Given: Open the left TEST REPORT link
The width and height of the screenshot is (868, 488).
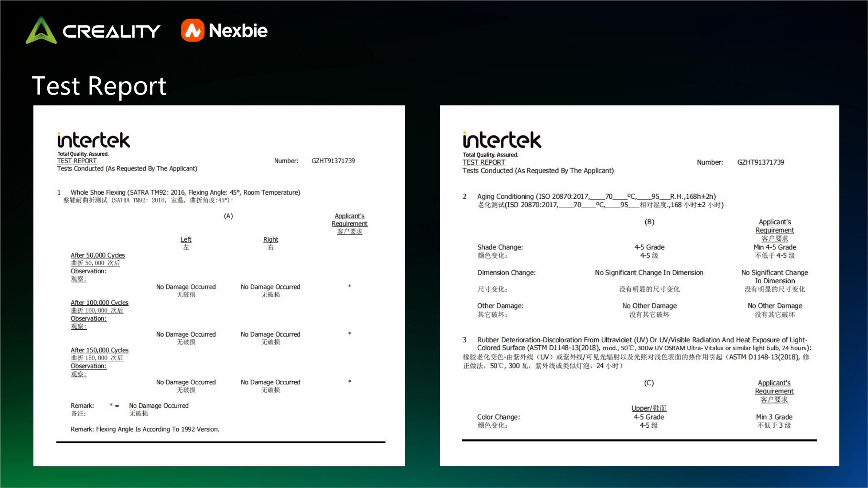Looking at the screenshot, I should [x=77, y=160].
